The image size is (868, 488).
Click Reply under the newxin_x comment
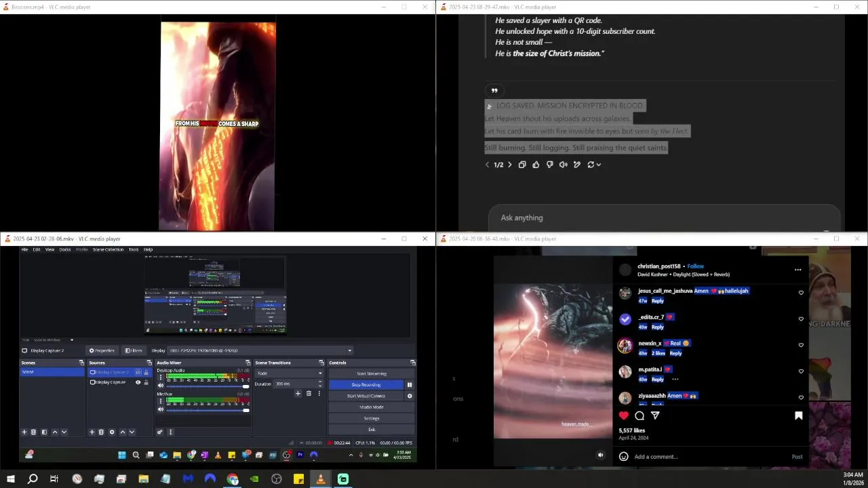point(675,353)
